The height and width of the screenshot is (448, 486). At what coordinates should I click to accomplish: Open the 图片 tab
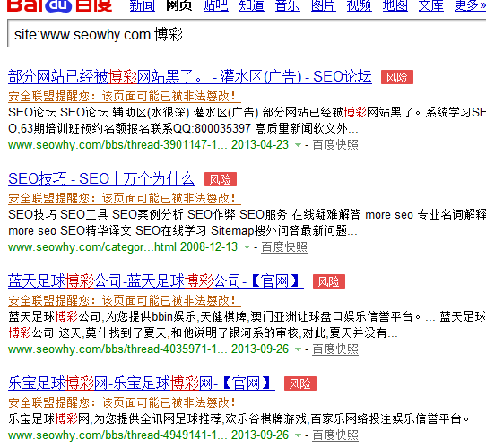(x=324, y=5)
